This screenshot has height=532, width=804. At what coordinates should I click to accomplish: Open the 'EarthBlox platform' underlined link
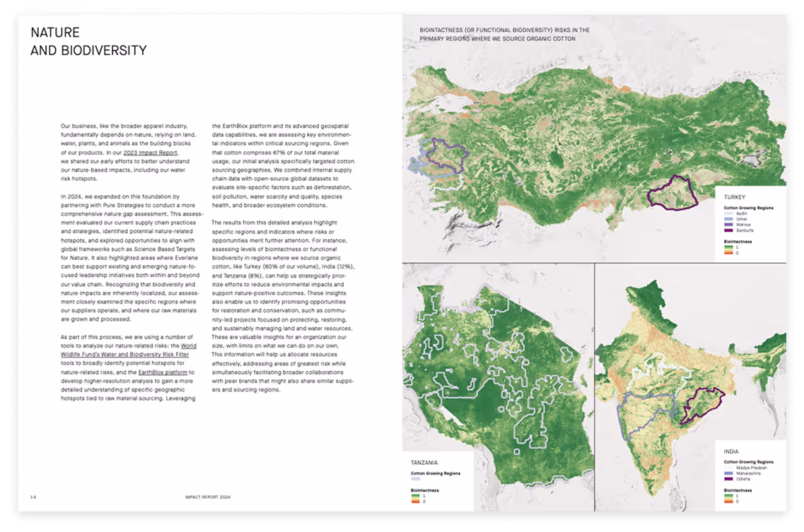point(163,372)
